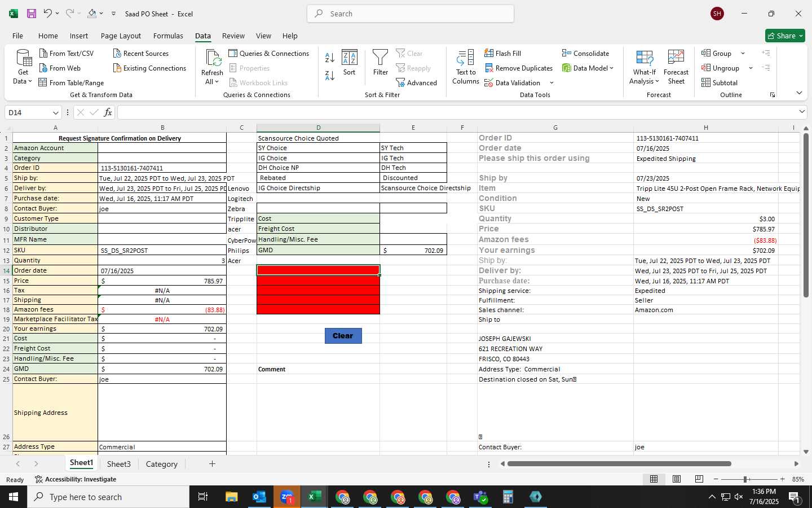Open Customize Quick Access Toolbar dropdown
The height and width of the screenshot is (508, 812).
113,14
